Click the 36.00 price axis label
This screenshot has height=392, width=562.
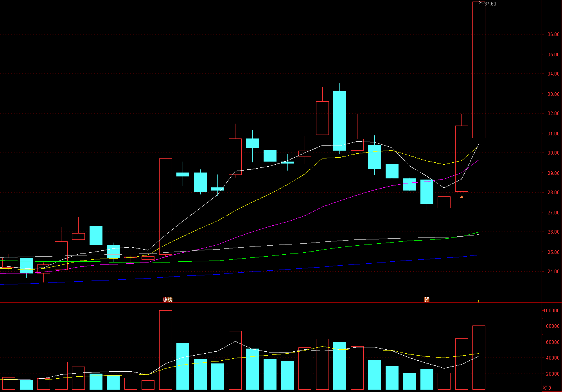tap(553, 34)
